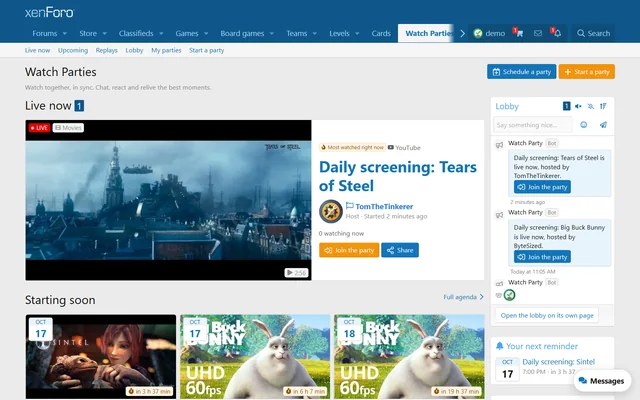This screenshot has width=640, height=400.
Task: Toggle the Lobby message sort order icon
Action: click(x=603, y=107)
